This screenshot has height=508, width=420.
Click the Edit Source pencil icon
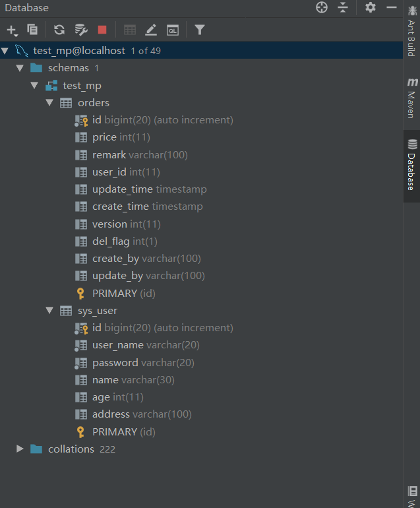[x=151, y=30]
